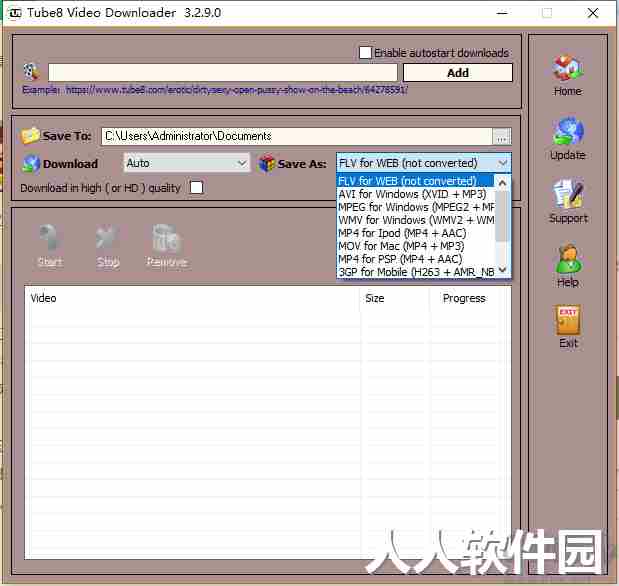Minimize the Tube8 Video Downloader window
Viewport: 619px width, 586px height.
tap(502, 13)
